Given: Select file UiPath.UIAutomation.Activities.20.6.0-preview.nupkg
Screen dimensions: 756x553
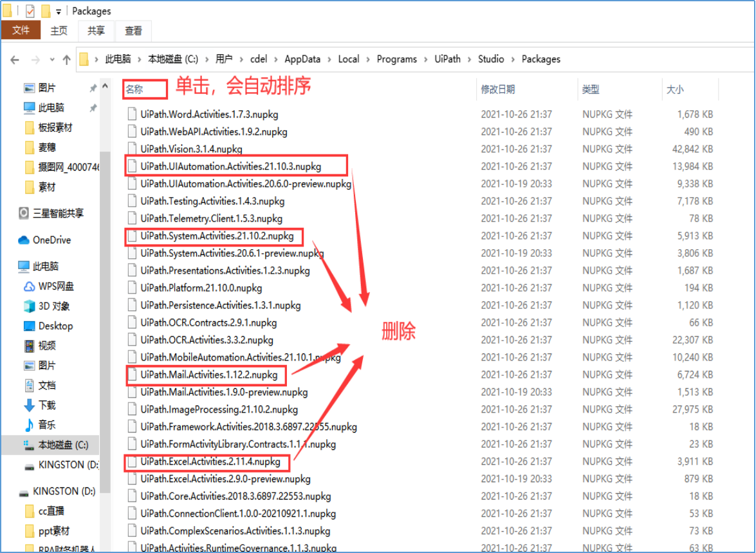Looking at the screenshot, I should (x=246, y=184).
